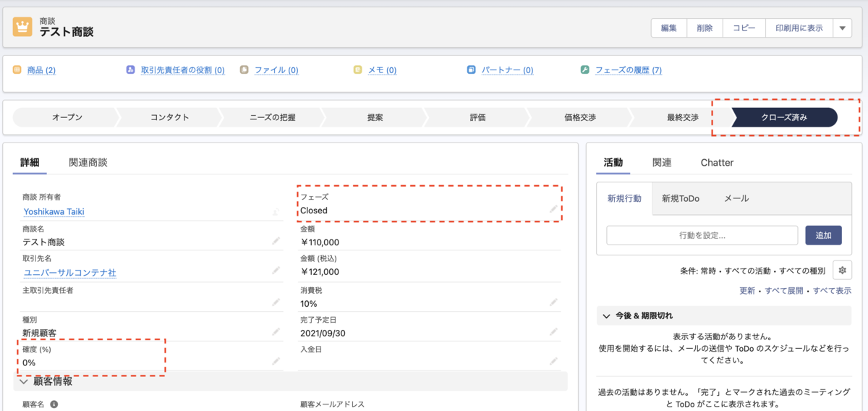This screenshot has height=411, width=868.
Task: Open the ファイル (0) link
Action: coord(276,70)
